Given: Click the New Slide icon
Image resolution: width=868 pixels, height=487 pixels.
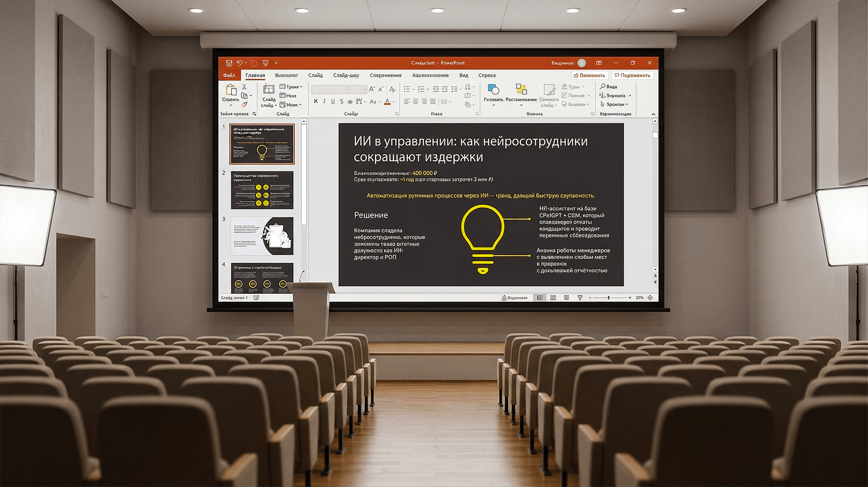Looking at the screenshot, I should click(x=269, y=89).
